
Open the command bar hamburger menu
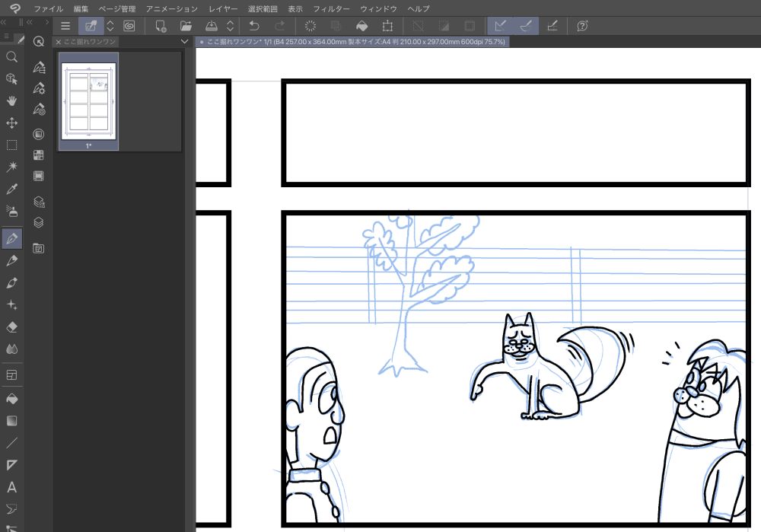(65, 26)
